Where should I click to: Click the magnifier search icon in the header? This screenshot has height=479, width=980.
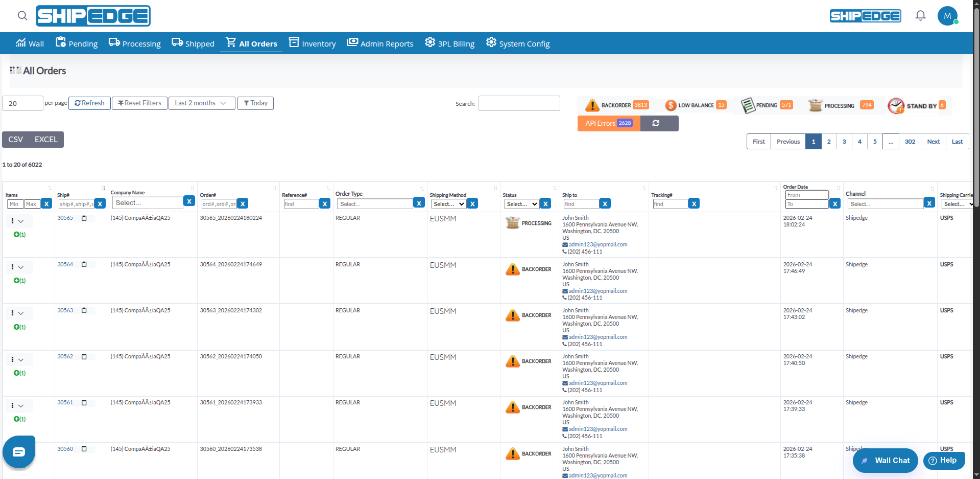tap(22, 16)
